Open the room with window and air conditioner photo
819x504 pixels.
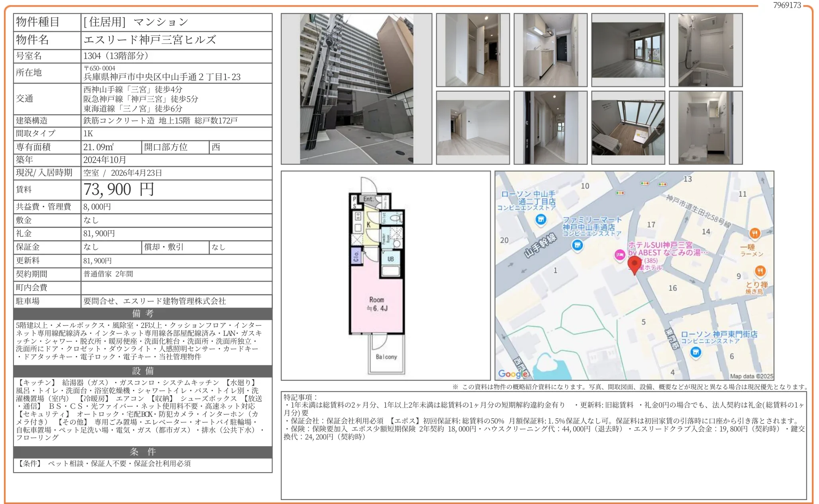click(628, 50)
